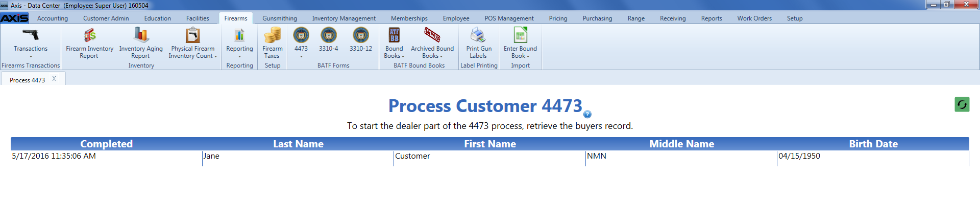Expand the 4473 form dropdown
The image size is (980, 197).
[301, 43]
